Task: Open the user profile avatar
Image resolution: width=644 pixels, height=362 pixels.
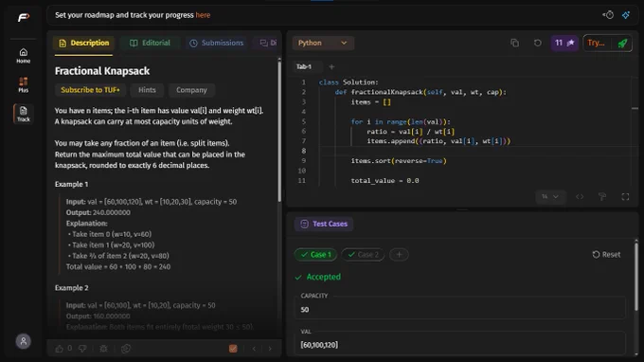Action: (24, 341)
